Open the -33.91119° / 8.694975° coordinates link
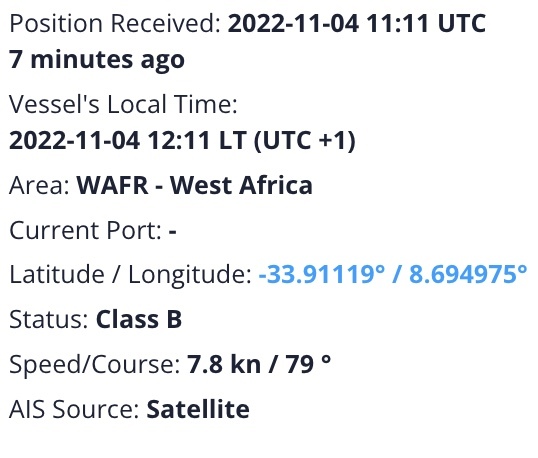This screenshot has width=538, height=458. pos(393,274)
